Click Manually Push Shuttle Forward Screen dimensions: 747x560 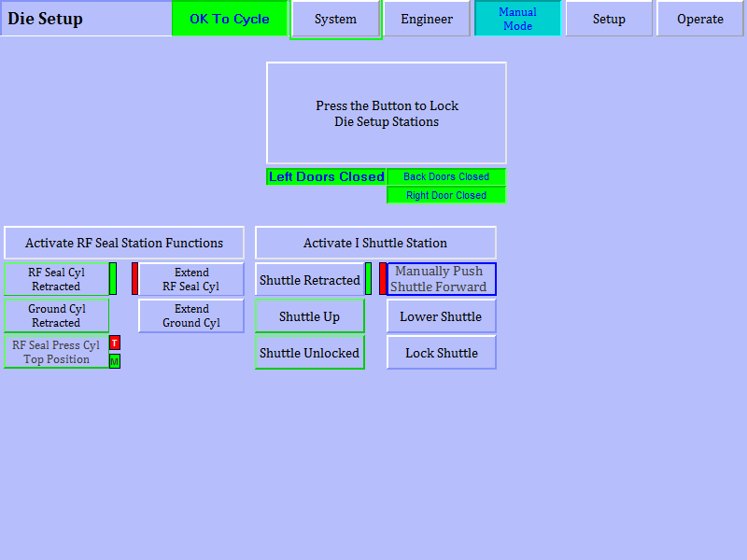click(441, 279)
